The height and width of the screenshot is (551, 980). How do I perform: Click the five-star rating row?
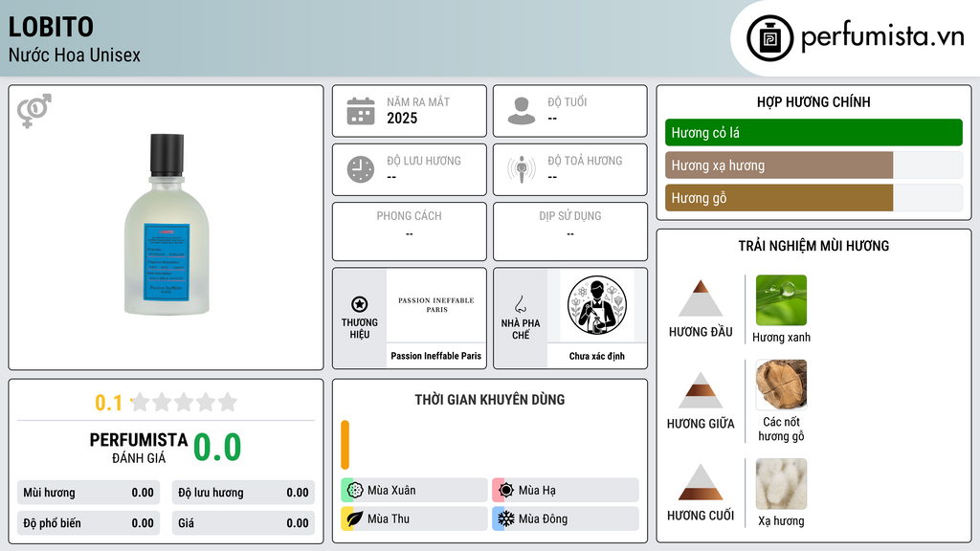pos(184,402)
